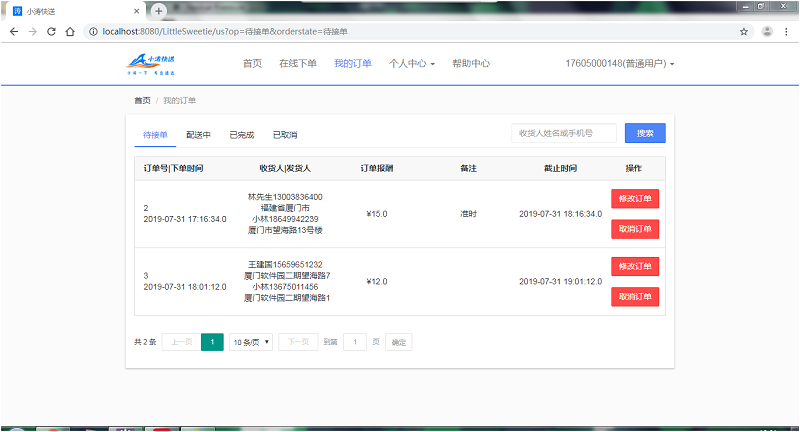Click the 收货人|发货人 column header

coord(285,168)
